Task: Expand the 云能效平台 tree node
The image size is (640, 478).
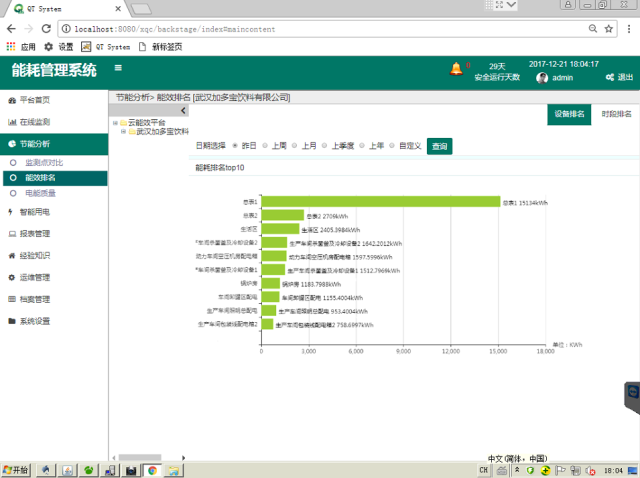Action: pyautogui.click(x=116, y=122)
